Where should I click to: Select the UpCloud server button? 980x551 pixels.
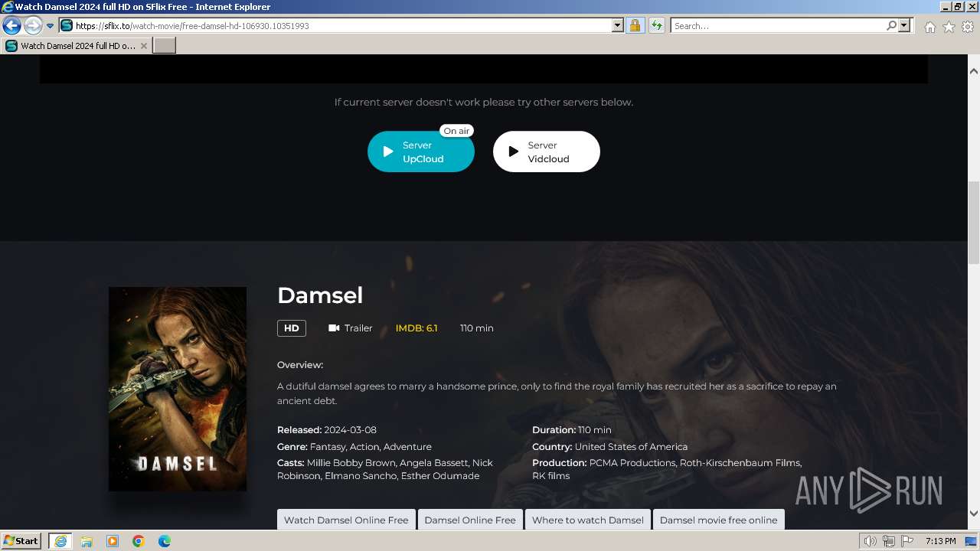click(421, 152)
